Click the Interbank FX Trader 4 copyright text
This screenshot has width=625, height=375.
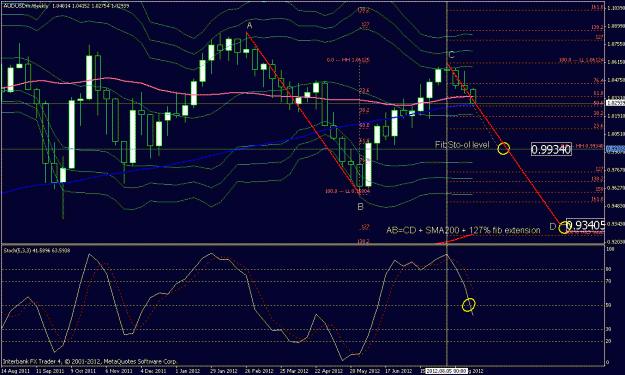pos(90,361)
